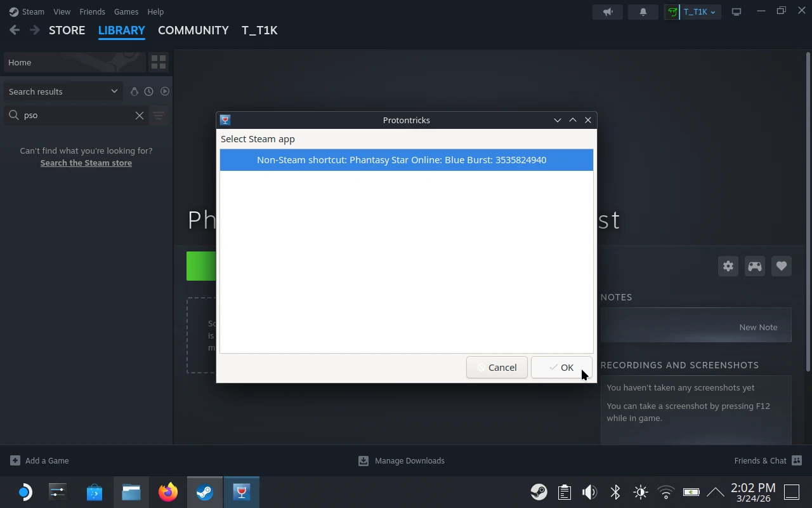The image size is (812, 508).
Task: Toggle the play-state filter icon
Action: click(x=164, y=91)
